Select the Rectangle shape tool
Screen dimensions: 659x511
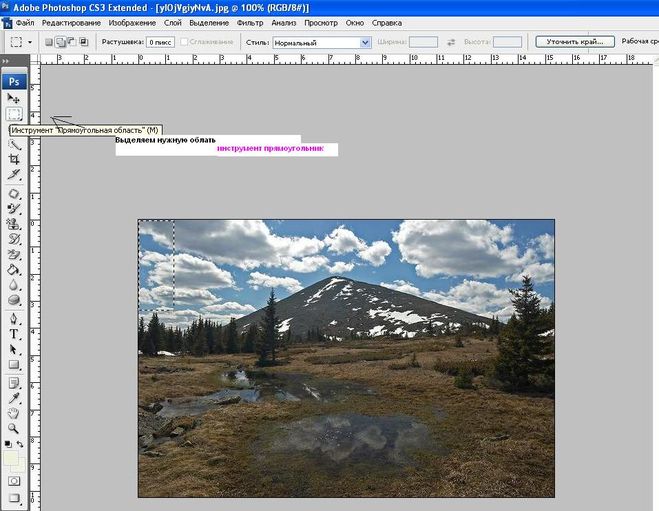[14, 364]
